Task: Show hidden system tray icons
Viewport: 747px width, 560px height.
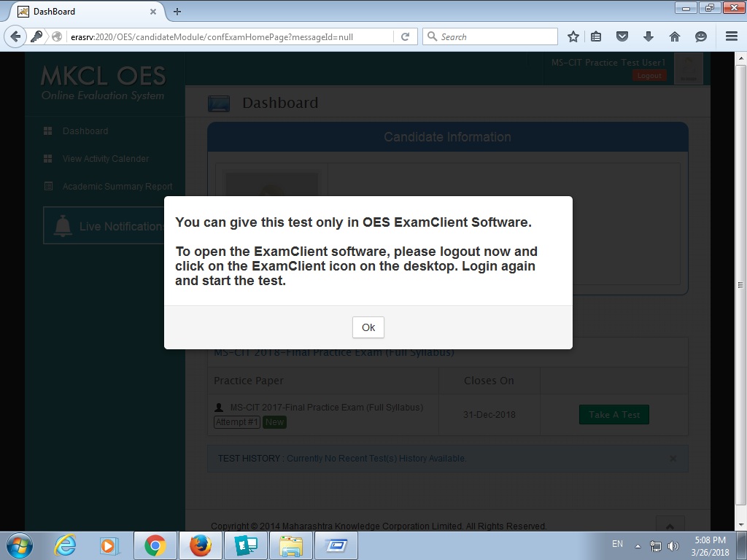Action: (638, 546)
